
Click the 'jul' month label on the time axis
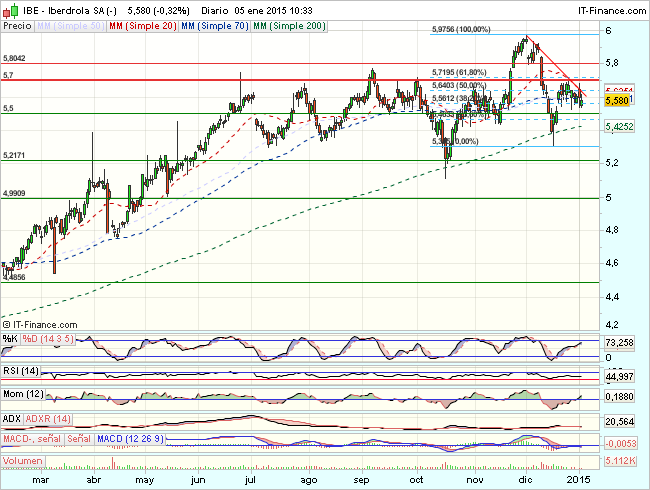250,480
